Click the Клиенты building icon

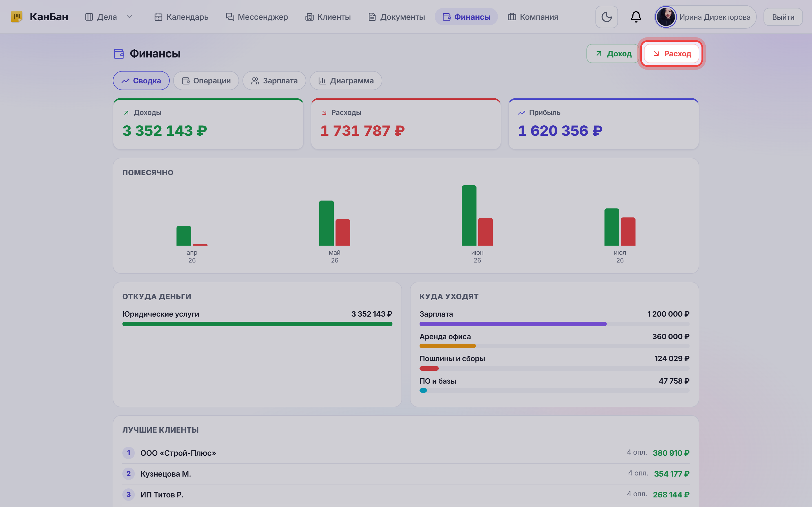[309, 17]
